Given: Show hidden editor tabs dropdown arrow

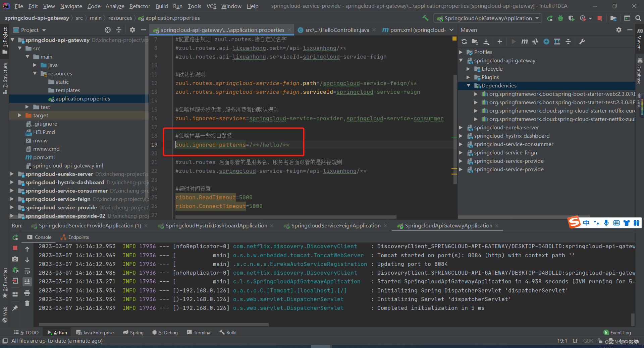Looking at the screenshot, I should click(x=451, y=30).
